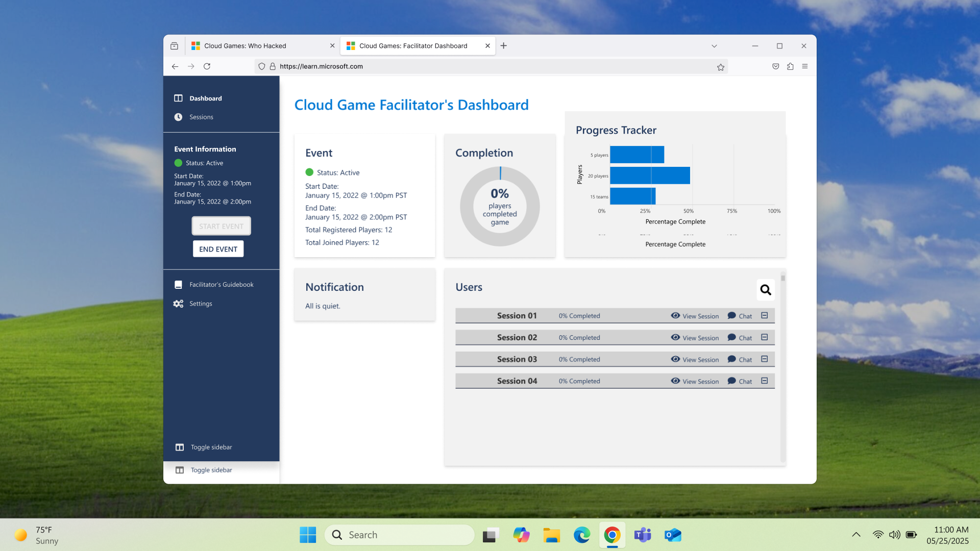Click the "All is quiet." notification text
This screenshot has height=551, width=980.
pos(323,306)
